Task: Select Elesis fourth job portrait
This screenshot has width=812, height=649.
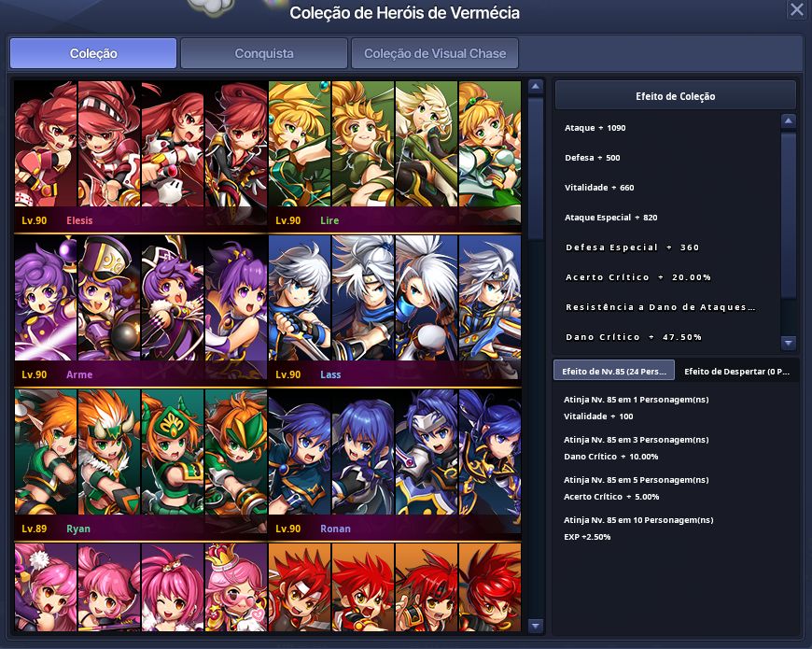Action: click(x=235, y=144)
